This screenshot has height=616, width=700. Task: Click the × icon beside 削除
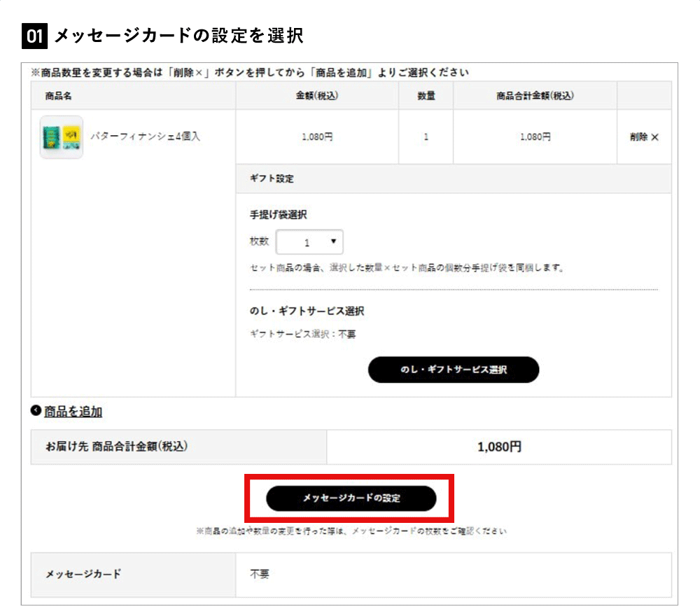[655, 138]
